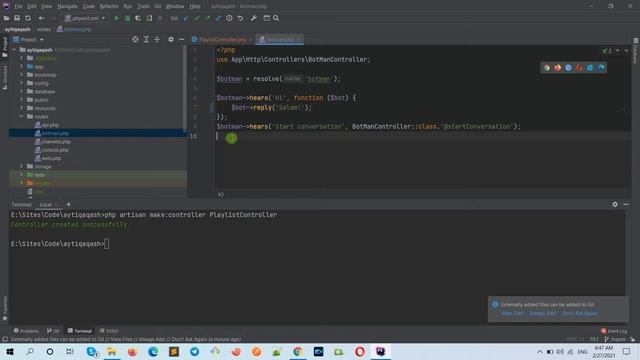Click the Git update project icon

(x=186, y=18)
